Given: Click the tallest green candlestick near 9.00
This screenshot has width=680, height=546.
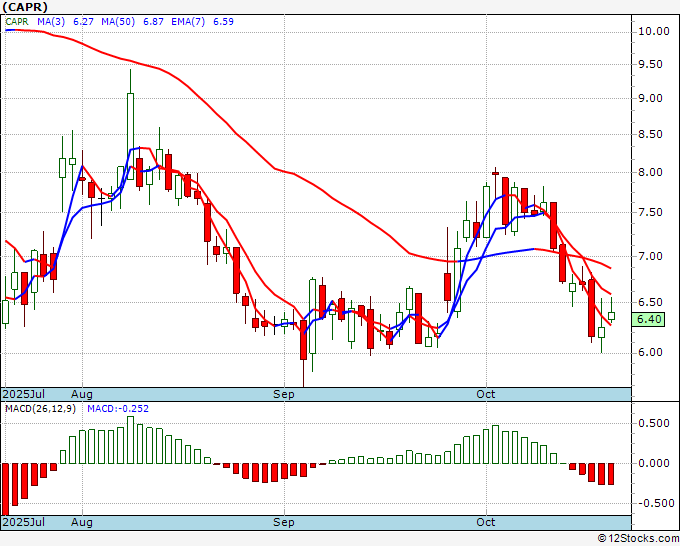Looking at the screenshot, I should [130, 136].
